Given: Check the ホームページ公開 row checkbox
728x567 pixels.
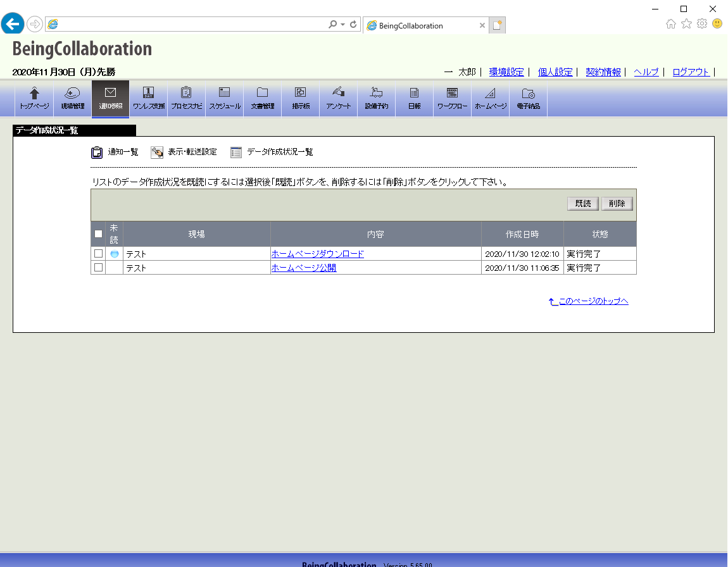Looking at the screenshot, I should 98,267.
